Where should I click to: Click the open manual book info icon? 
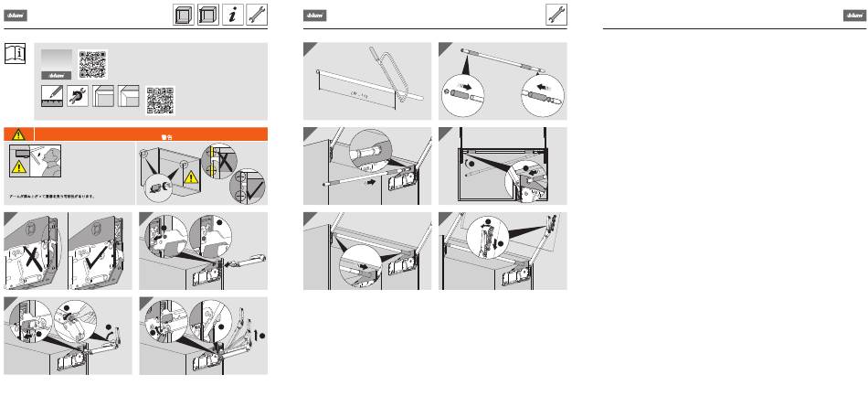(15, 53)
